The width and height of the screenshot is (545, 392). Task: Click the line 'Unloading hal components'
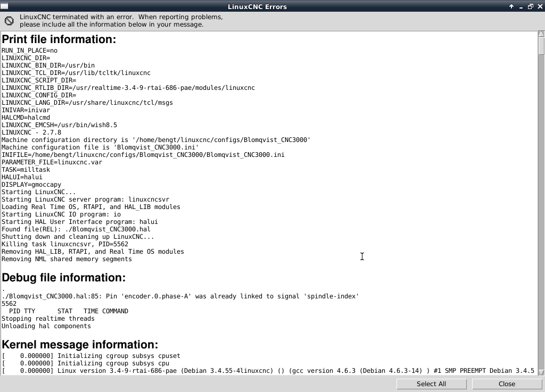tap(46, 327)
